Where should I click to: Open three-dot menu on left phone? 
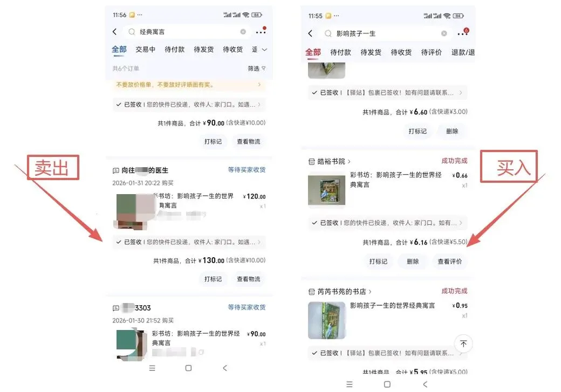click(x=261, y=32)
